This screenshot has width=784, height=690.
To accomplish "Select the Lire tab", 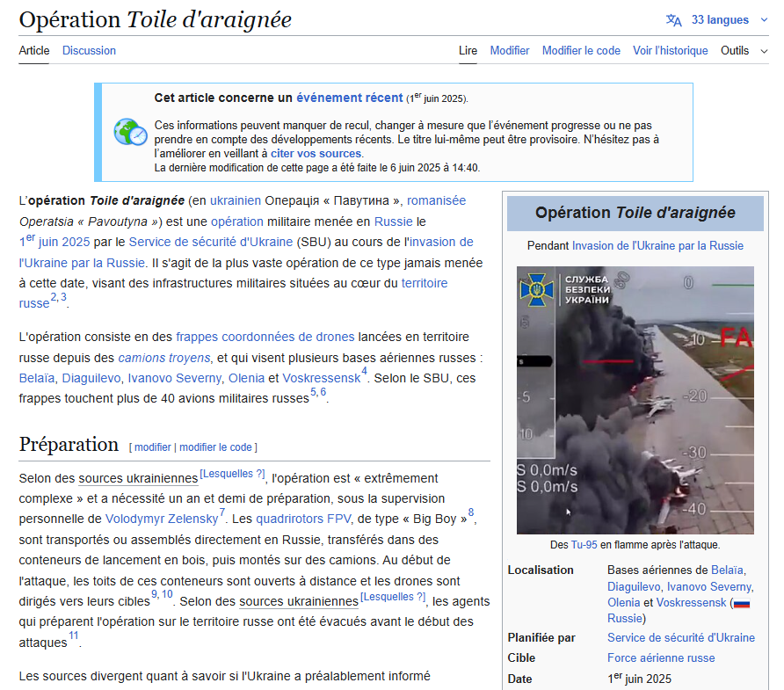I will click(468, 50).
